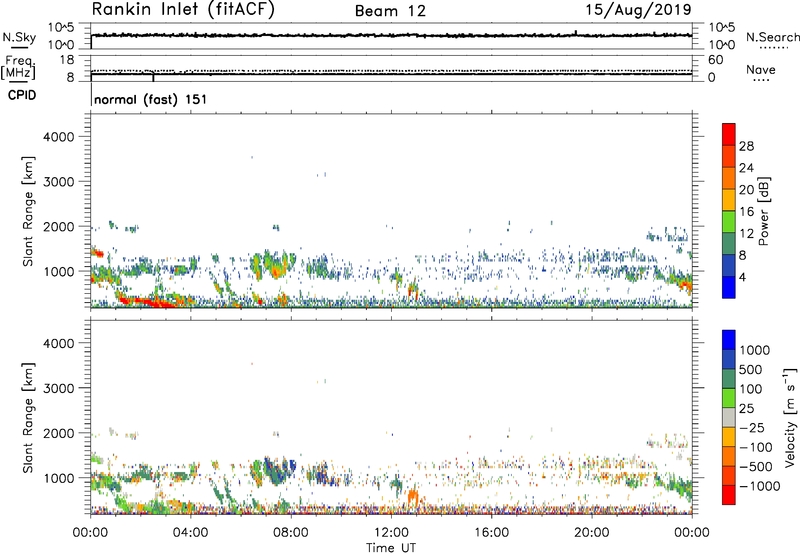Click the "Slant Range [km]" label of power panel

point(28,211)
